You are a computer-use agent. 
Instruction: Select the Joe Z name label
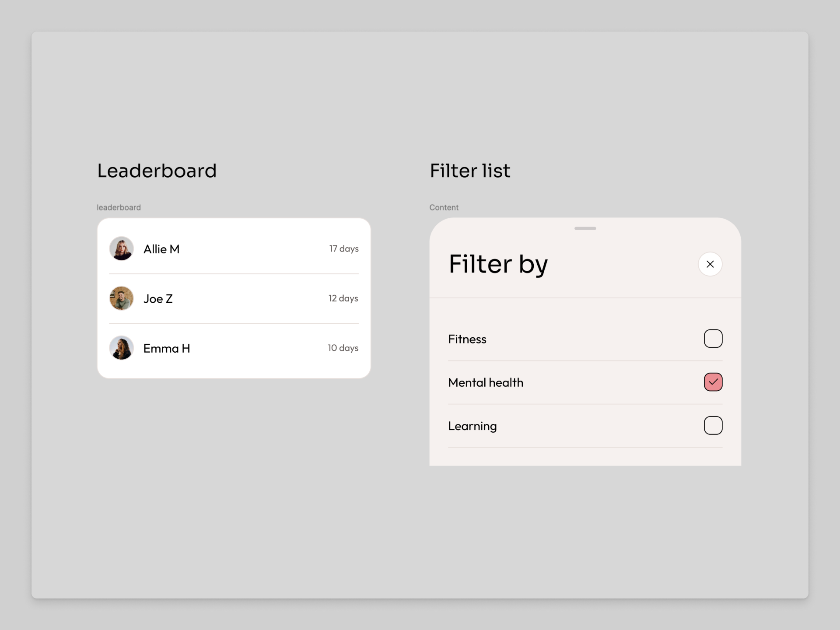tap(158, 299)
